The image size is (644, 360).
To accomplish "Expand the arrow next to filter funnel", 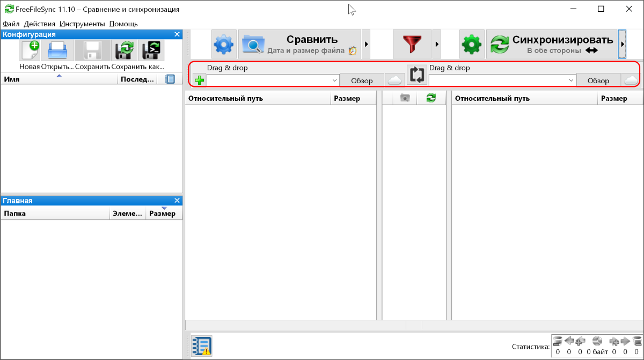I will point(436,44).
